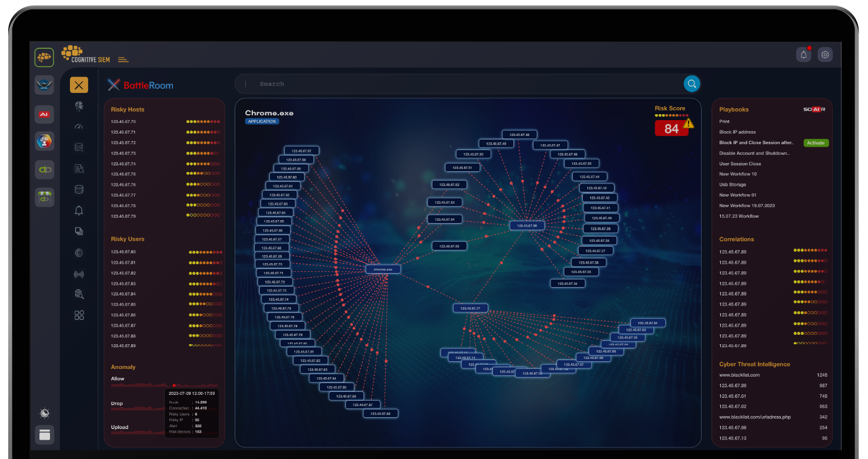The image size is (868, 459).
Task: Open notifications via the top-right bell icon
Action: (x=803, y=54)
